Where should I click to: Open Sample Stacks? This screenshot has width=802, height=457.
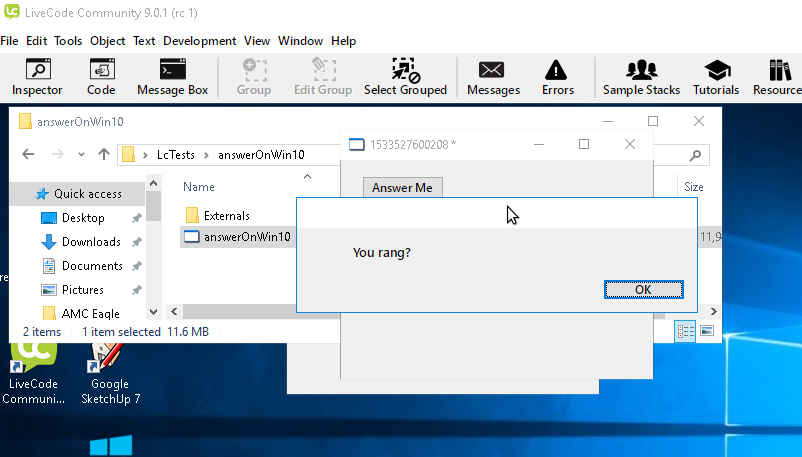(x=641, y=77)
